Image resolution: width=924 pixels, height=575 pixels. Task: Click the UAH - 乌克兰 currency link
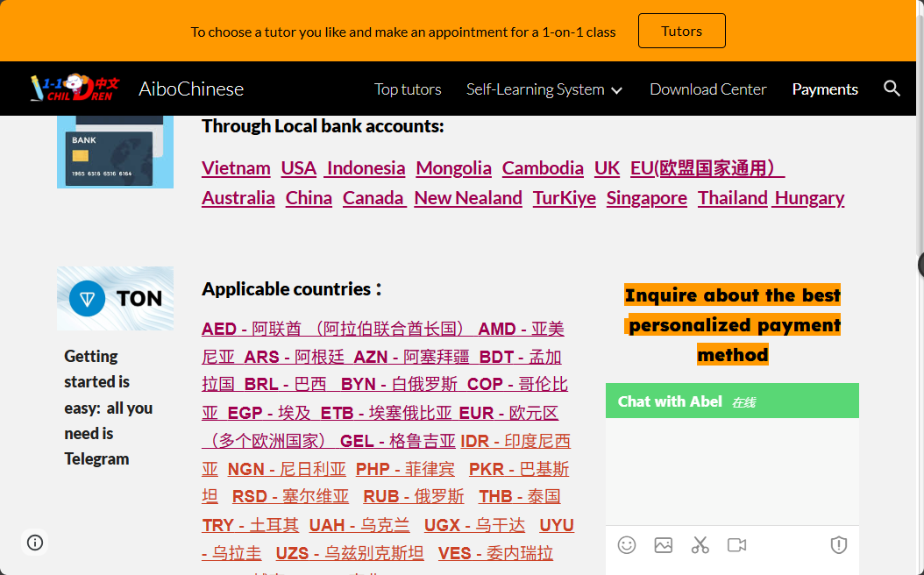pyautogui.click(x=359, y=525)
